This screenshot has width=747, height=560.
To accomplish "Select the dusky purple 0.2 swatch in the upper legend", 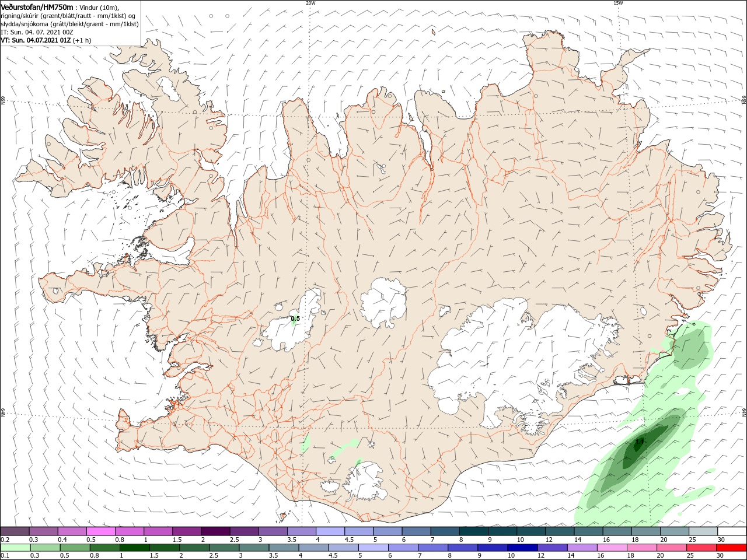I will pyautogui.click(x=15, y=531).
